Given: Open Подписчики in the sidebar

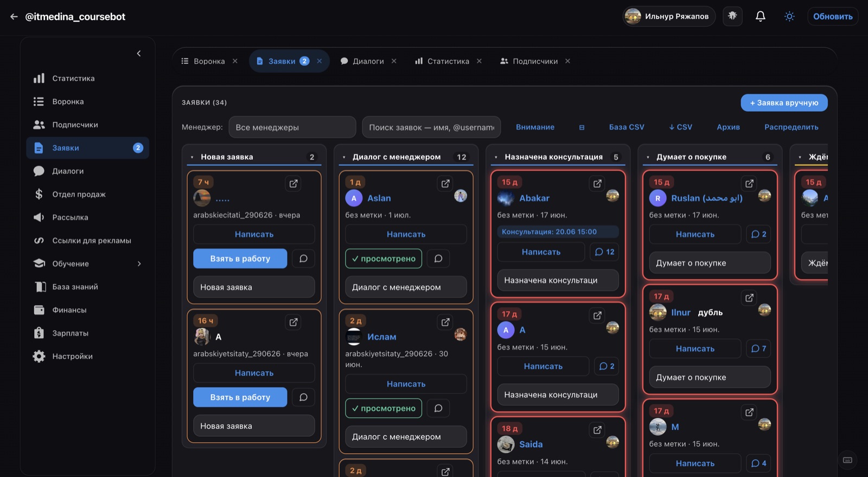Looking at the screenshot, I should pyautogui.click(x=87, y=125).
